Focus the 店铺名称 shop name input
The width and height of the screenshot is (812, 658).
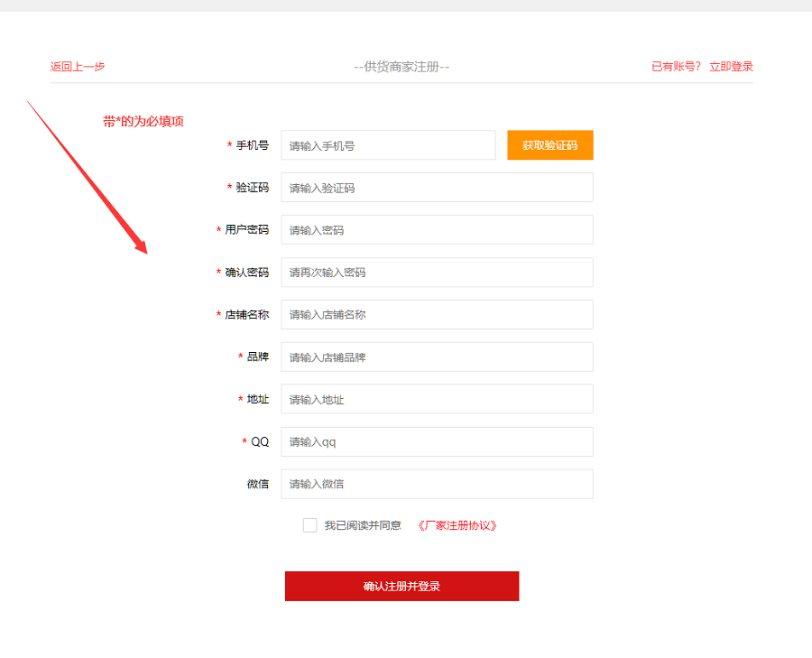click(437, 314)
